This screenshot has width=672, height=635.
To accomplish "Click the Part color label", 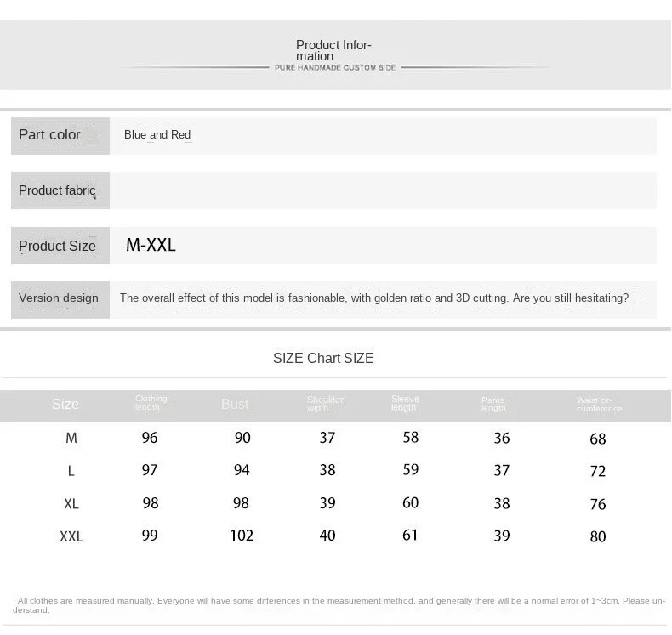I will point(49,135).
